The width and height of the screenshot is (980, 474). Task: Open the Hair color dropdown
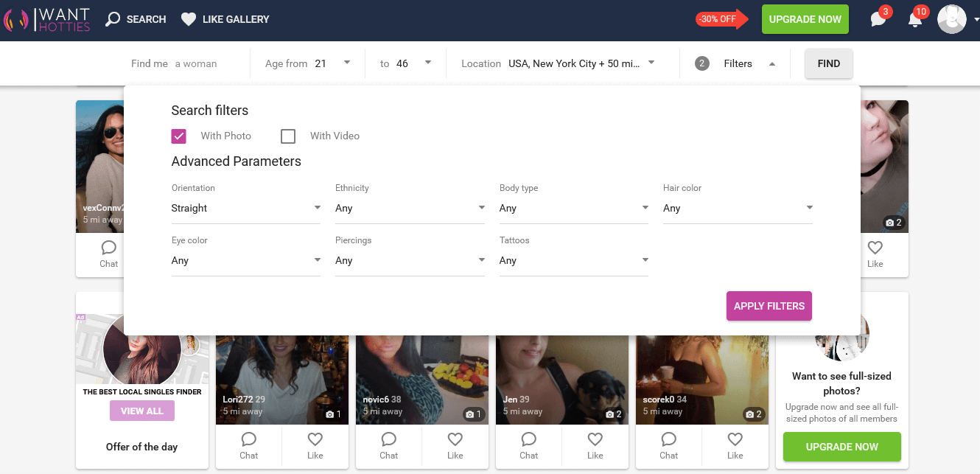738,209
